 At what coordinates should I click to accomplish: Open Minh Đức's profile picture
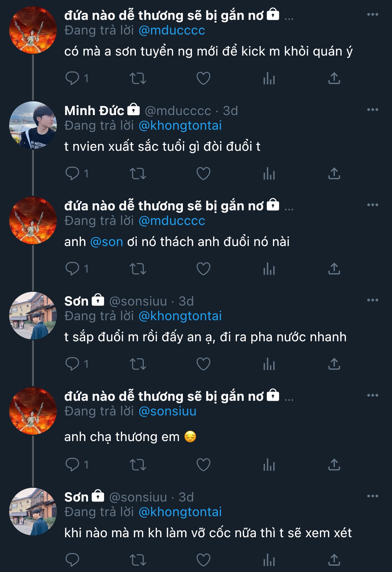coord(33,125)
